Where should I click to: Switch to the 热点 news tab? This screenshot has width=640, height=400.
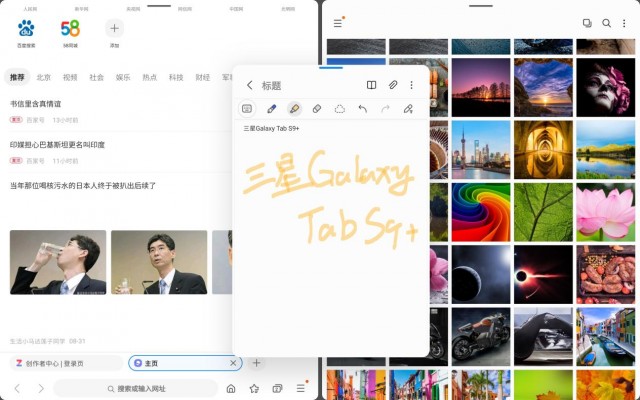149,77
